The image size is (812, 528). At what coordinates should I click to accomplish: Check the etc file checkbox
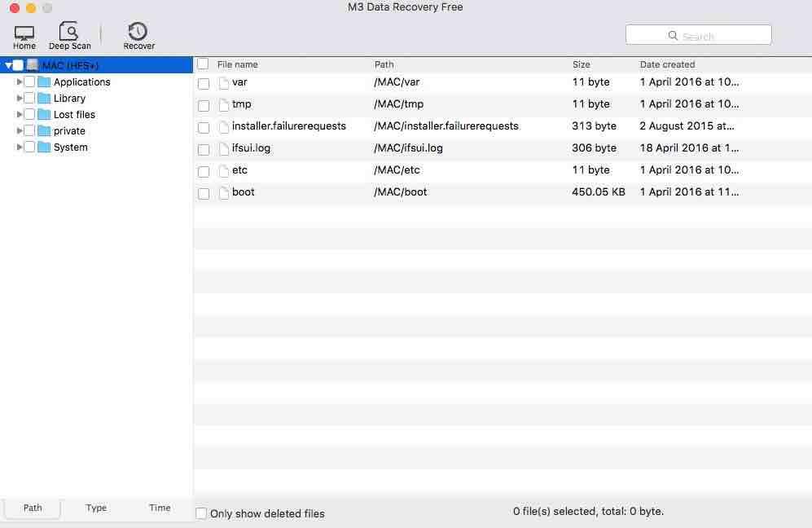(x=204, y=171)
